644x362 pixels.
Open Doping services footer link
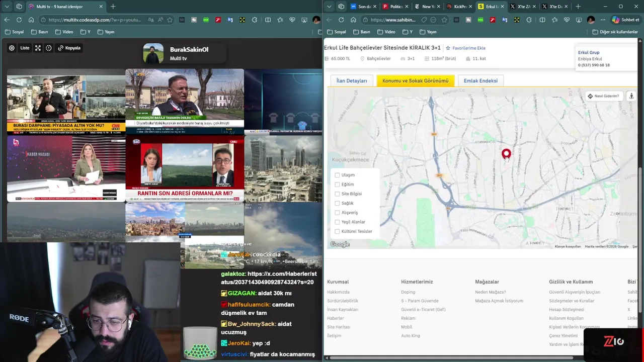[408, 292]
